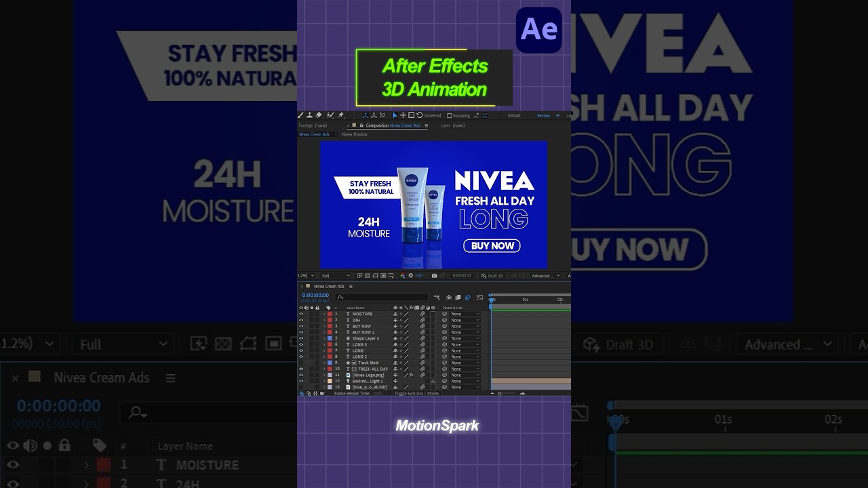Hide the 24H layer eye toggle
This screenshot has height=488, width=868.
(x=301, y=320)
